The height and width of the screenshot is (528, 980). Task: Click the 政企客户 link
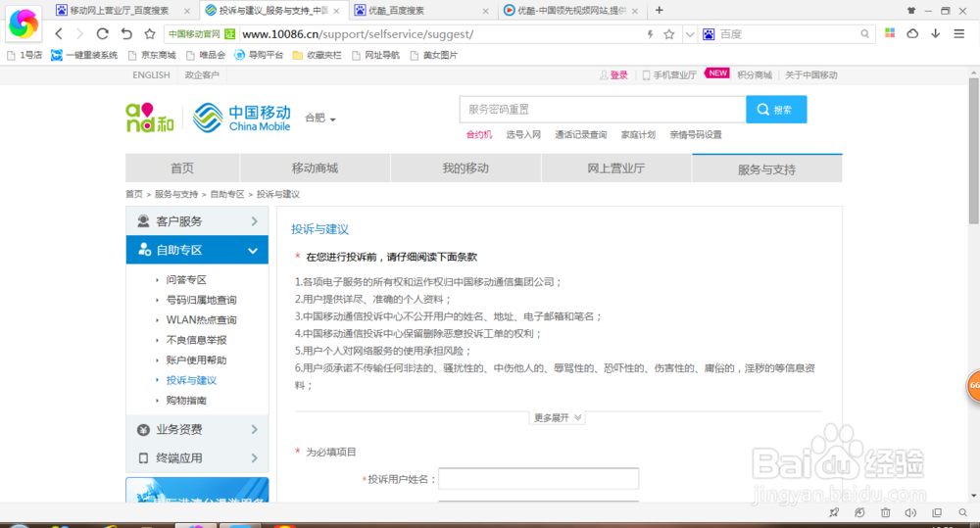pos(202,75)
